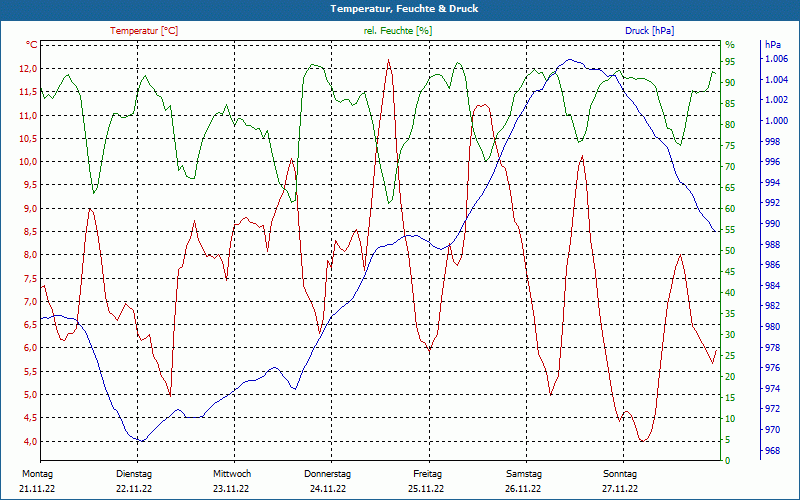
Task: Click the '%' unit label on humidity axis
Action: (x=730, y=45)
